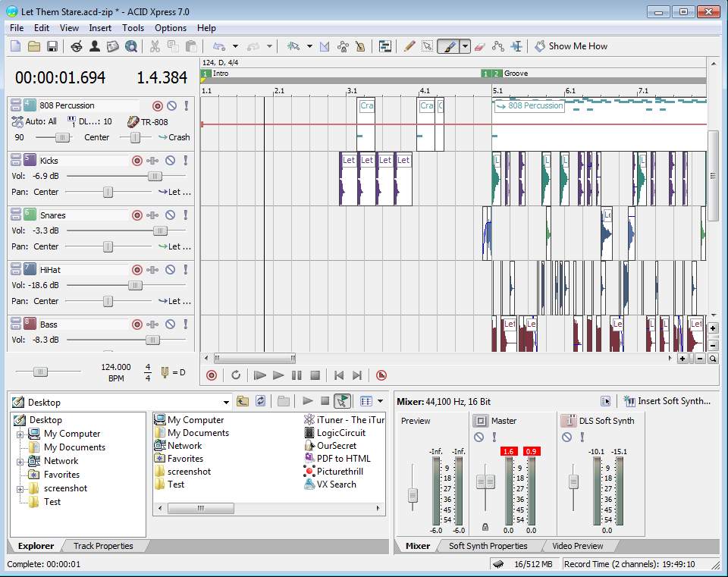Open the Insert menu
The width and height of the screenshot is (728, 577).
pyautogui.click(x=100, y=28)
